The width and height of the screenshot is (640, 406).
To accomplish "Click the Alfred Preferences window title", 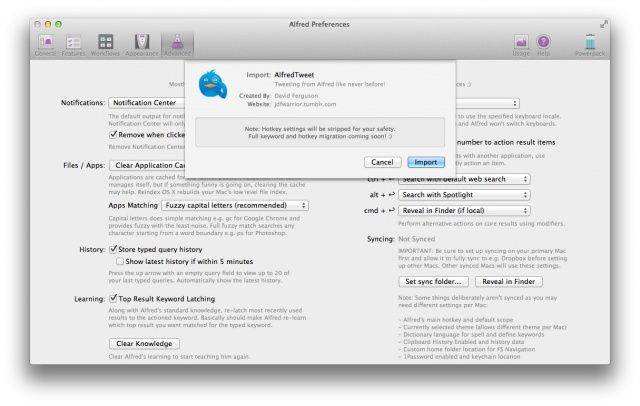I will [x=319, y=24].
